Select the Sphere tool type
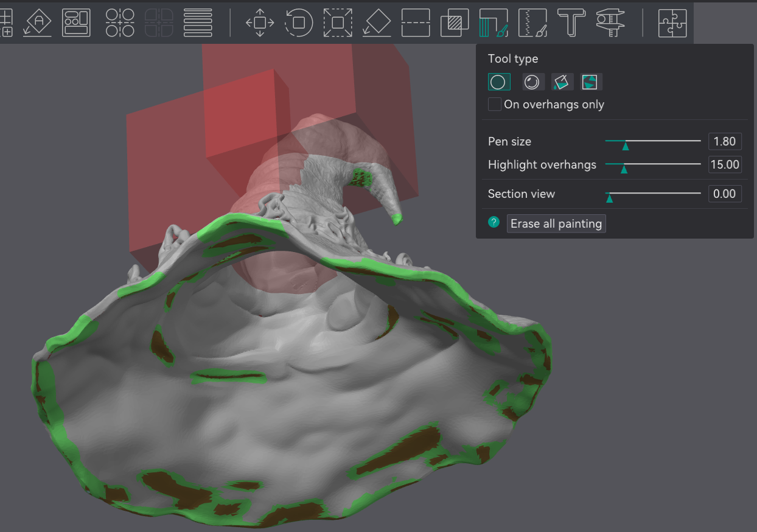 [534, 82]
